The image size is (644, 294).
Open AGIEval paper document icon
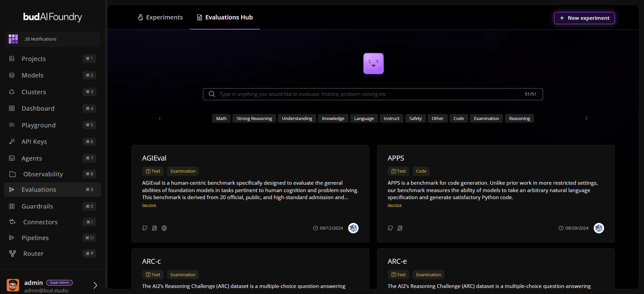[x=154, y=228]
